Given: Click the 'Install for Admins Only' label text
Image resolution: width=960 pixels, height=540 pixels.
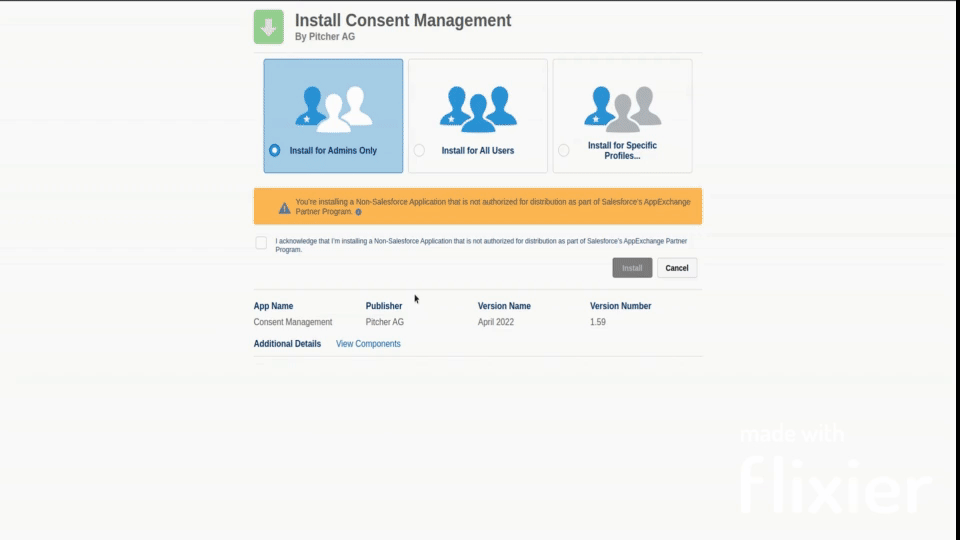Looking at the screenshot, I should 333,151.
